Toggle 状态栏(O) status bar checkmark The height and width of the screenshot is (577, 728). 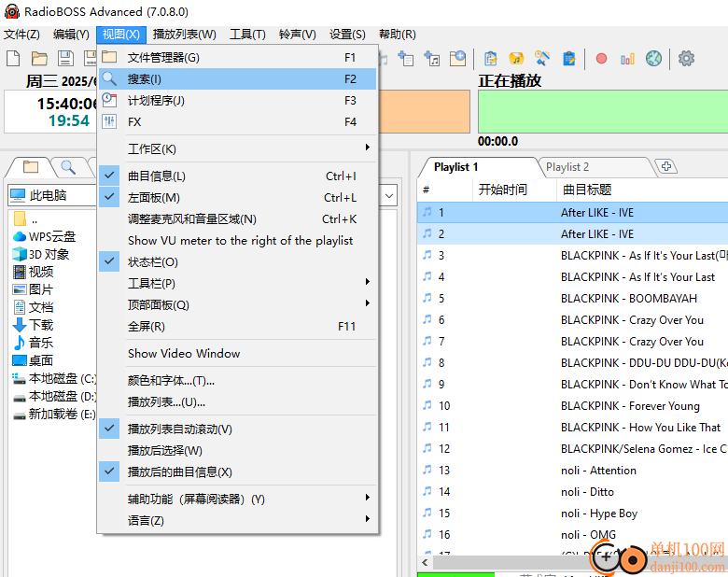tap(237, 262)
